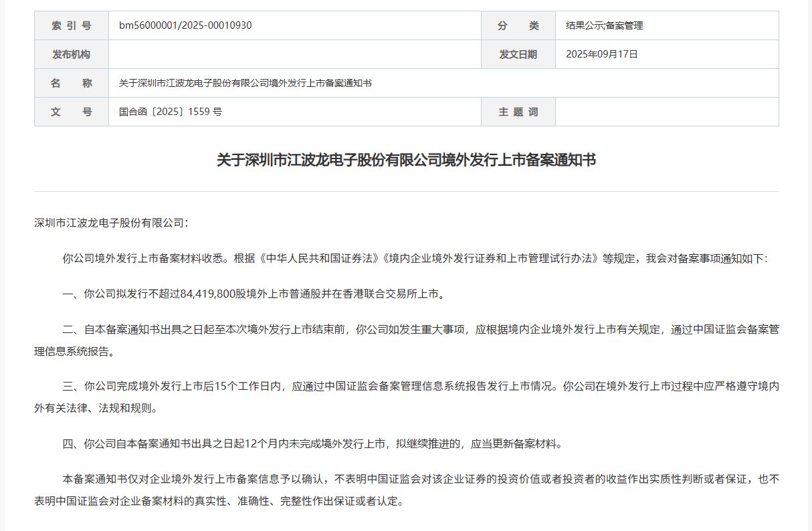Click the 结果公示;备案管理 category value
This screenshot has width=812, height=531.
(605, 26)
